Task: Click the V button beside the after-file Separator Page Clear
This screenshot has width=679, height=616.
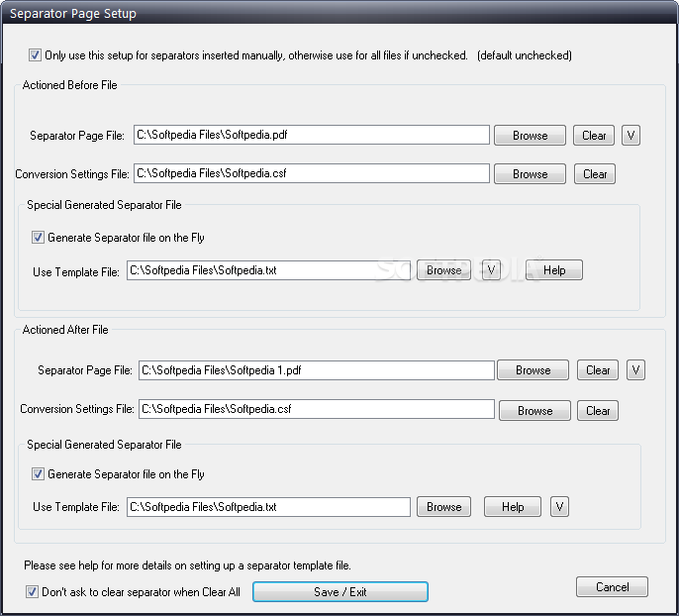Action: (636, 370)
